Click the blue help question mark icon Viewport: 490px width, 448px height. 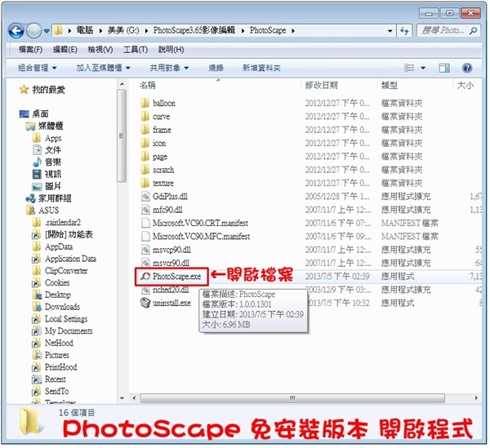[x=467, y=68]
